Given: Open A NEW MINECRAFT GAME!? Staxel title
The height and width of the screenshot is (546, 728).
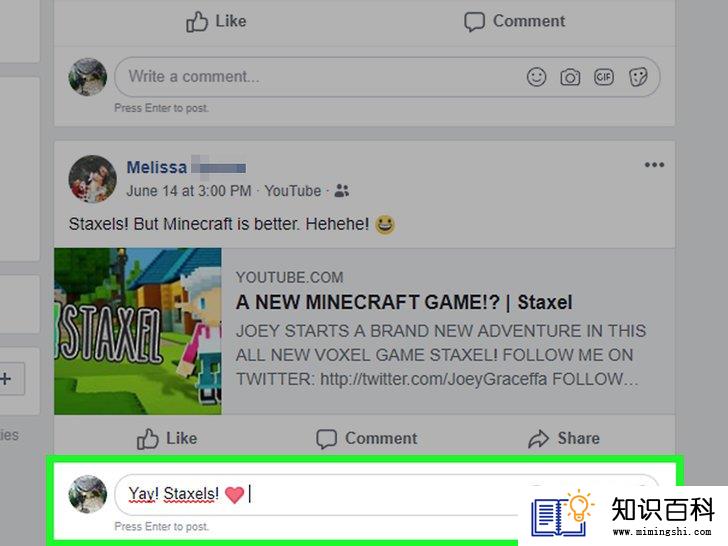Looking at the screenshot, I should pyautogui.click(x=404, y=302).
